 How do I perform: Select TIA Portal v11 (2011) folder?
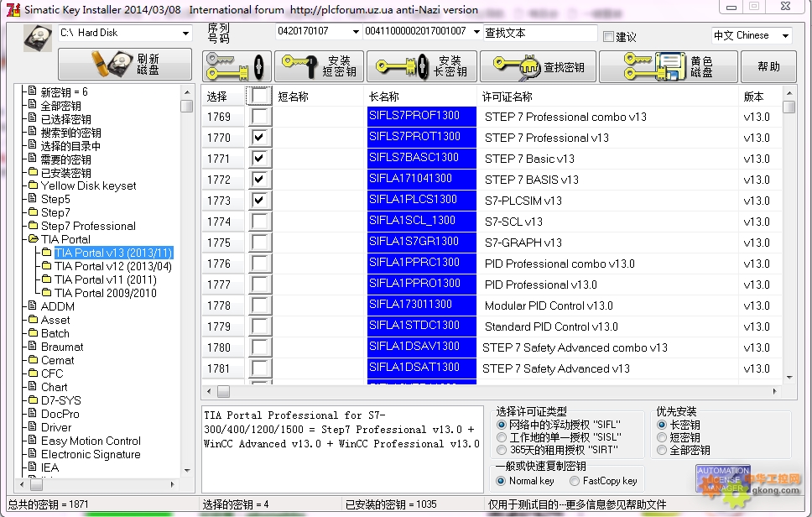coord(105,279)
